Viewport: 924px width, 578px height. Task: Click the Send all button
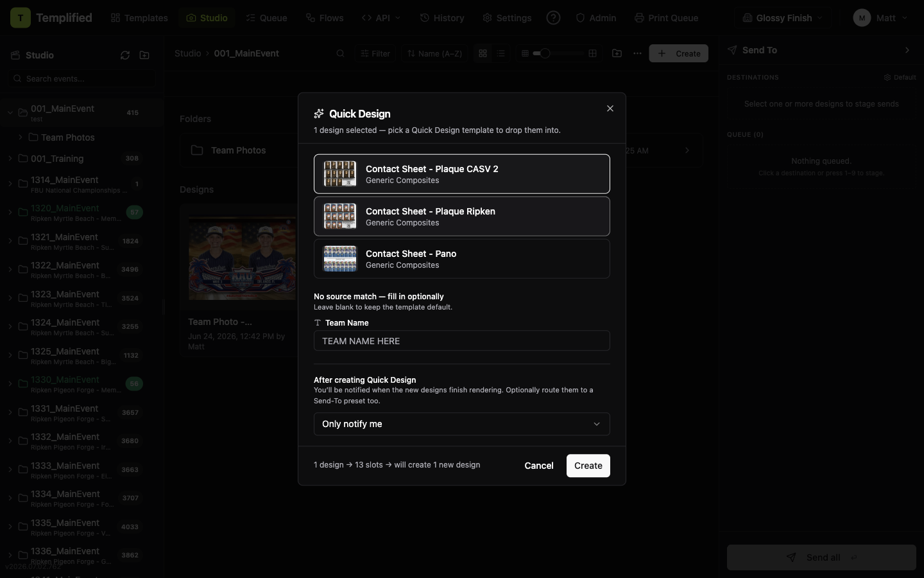coord(821,557)
